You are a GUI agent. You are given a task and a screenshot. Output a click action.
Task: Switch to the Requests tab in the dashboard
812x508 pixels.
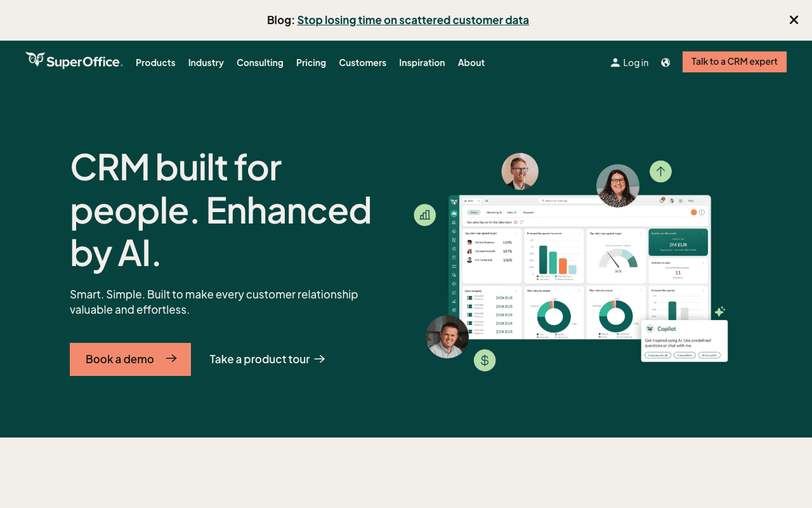pos(528,213)
